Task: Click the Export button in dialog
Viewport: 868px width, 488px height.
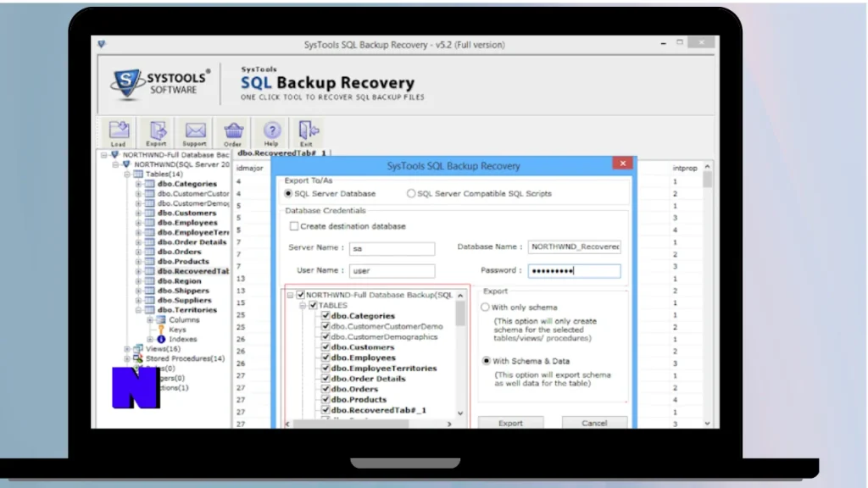Action: pos(510,423)
